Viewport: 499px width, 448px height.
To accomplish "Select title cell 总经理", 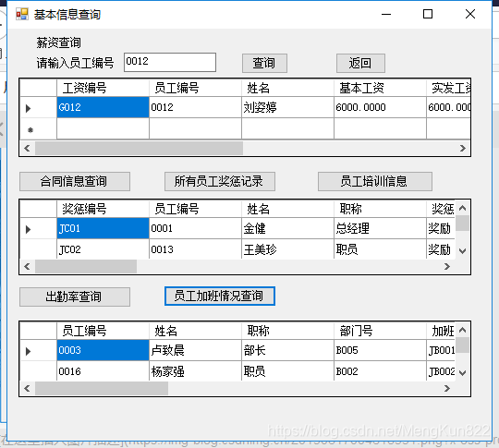I will pos(380,228).
